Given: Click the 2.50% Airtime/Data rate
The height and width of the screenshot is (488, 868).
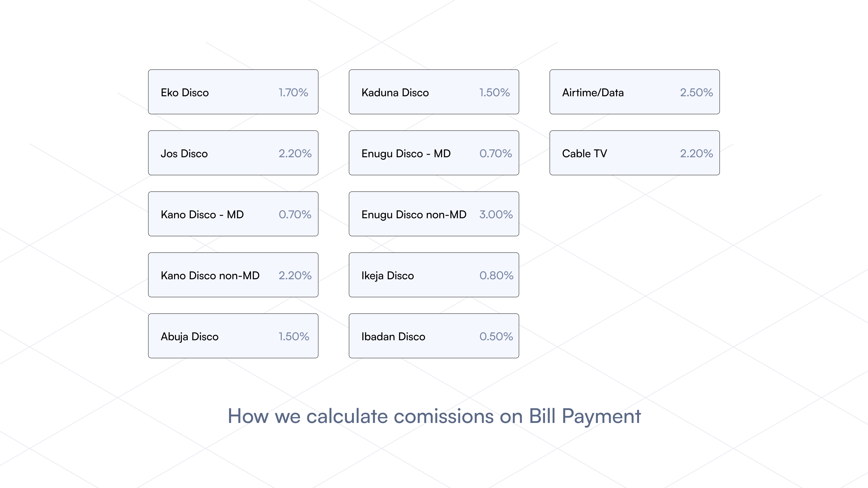Looking at the screenshot, I should (x=696, y=93).
